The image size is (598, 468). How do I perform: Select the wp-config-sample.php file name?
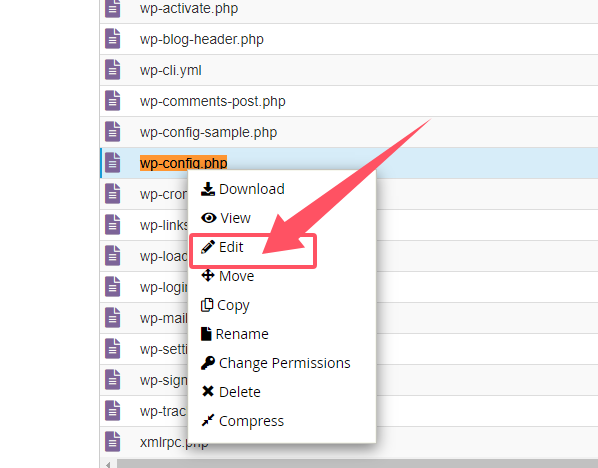[208, 132]
